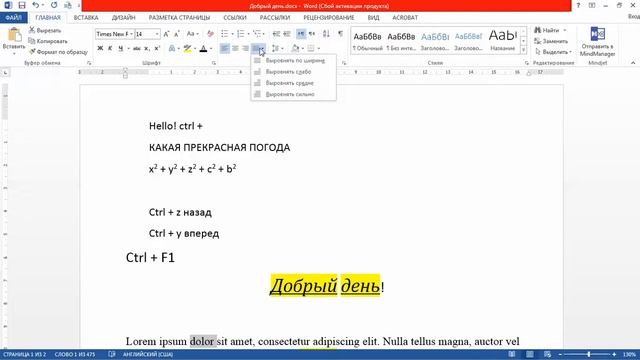The image size is (640, 360).
Task: Click the spelling check icon in the status bar
Action: (x=112, y=354)
